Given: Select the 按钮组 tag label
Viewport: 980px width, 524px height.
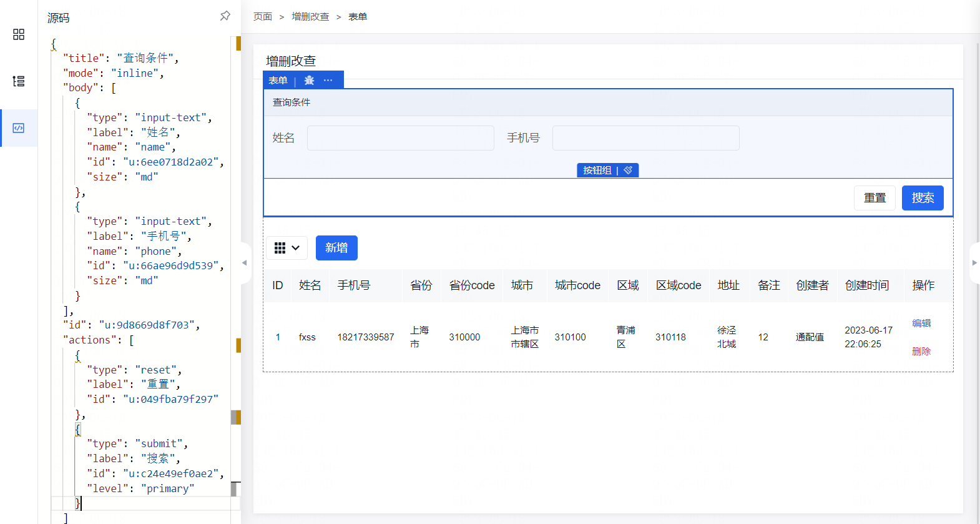Looking at the screenshot, I should (597, 170).
